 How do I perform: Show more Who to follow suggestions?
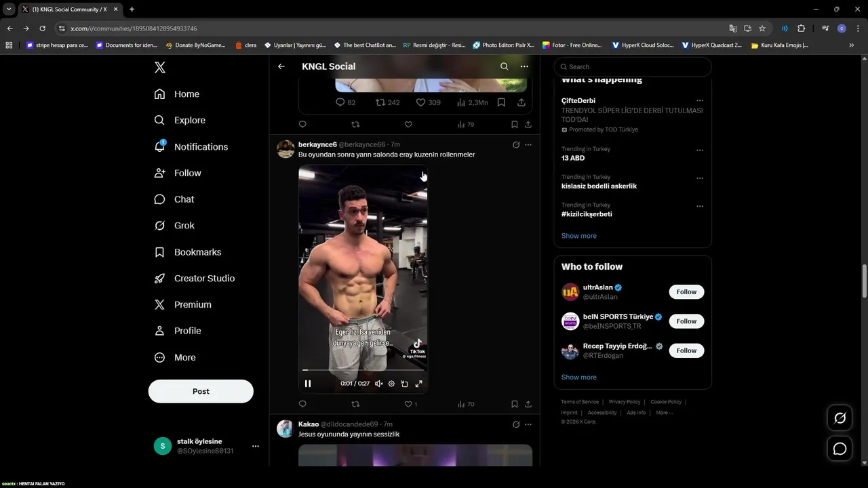[579, 378]
